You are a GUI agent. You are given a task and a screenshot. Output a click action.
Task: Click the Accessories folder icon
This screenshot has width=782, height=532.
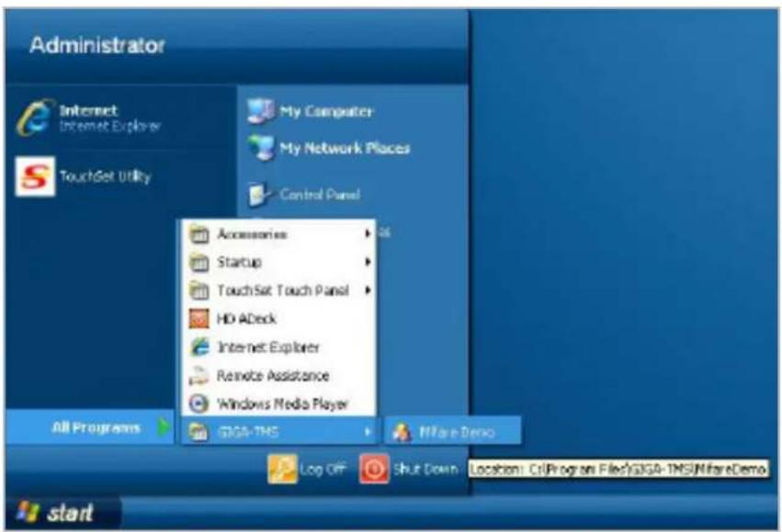click(x=199, y=234)
